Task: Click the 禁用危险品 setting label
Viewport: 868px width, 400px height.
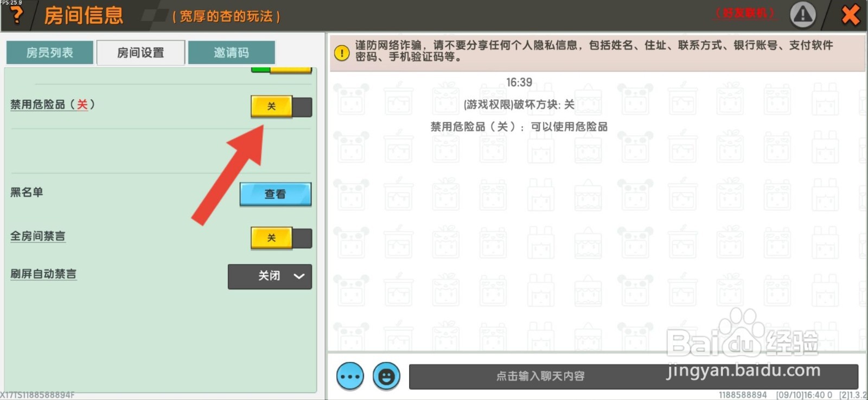Action: (x=53, y=105)
